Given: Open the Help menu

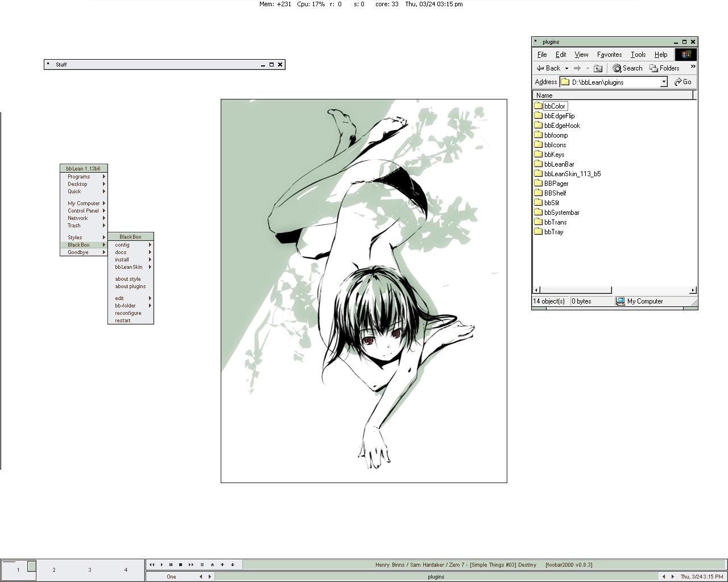Looking at the screenshot, I should (x=661, y=55).
